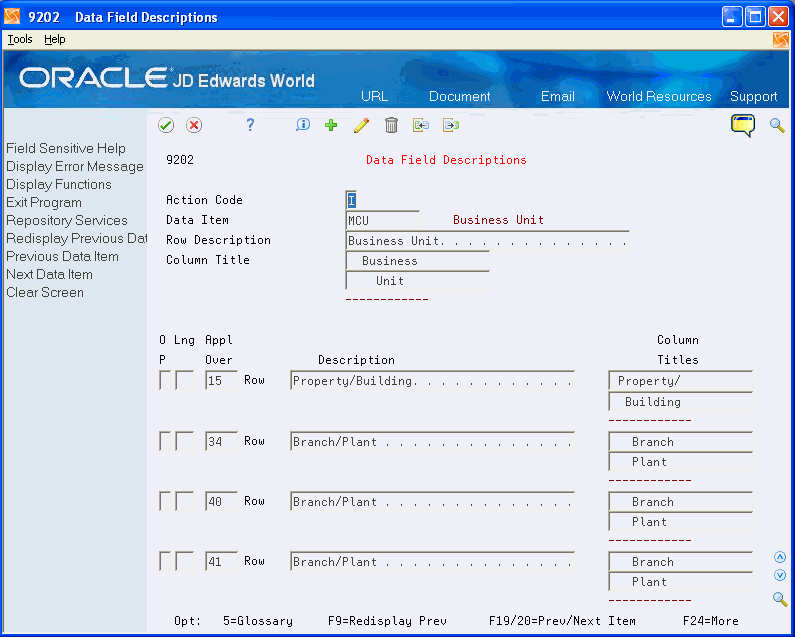Screen dimensions: 795x637
Task: Click the Lng box for row 34
Action: (185, 441)
